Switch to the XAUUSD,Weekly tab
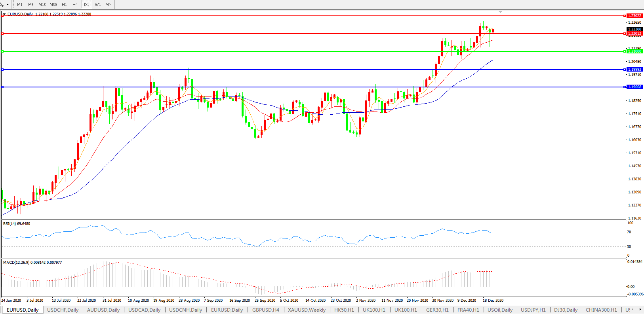Screen dimensions: 644x314 (x=307, y=310)
